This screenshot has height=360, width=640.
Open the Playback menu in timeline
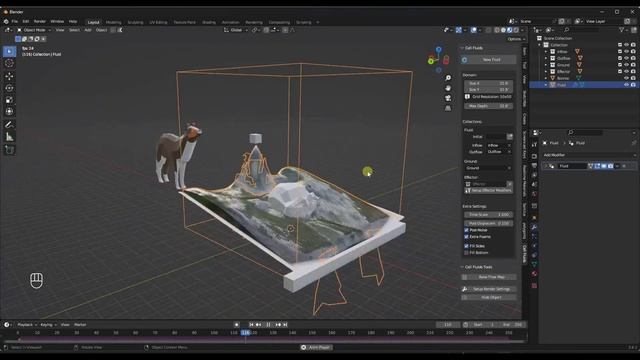[27, 324]
